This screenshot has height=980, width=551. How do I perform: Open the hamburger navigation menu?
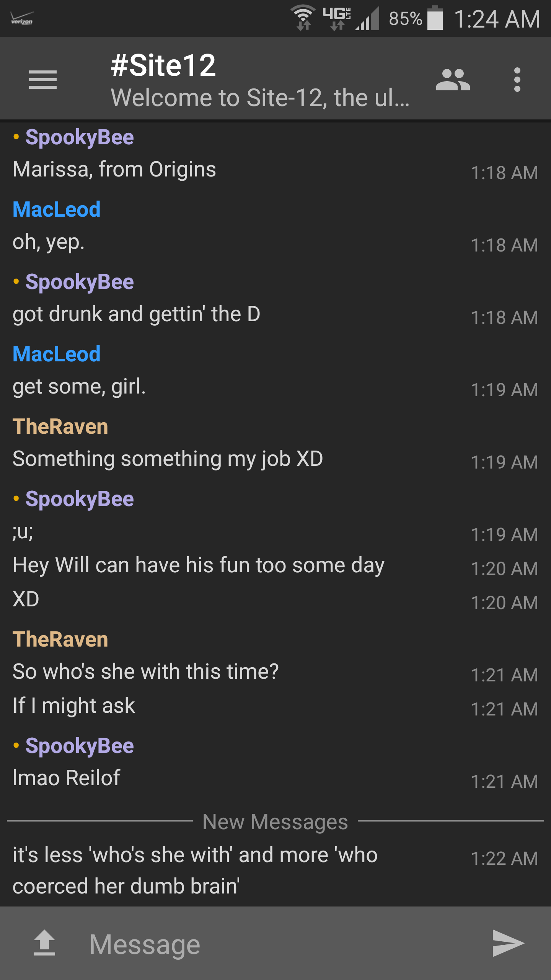pyautogui.click(x=43, y=80)
